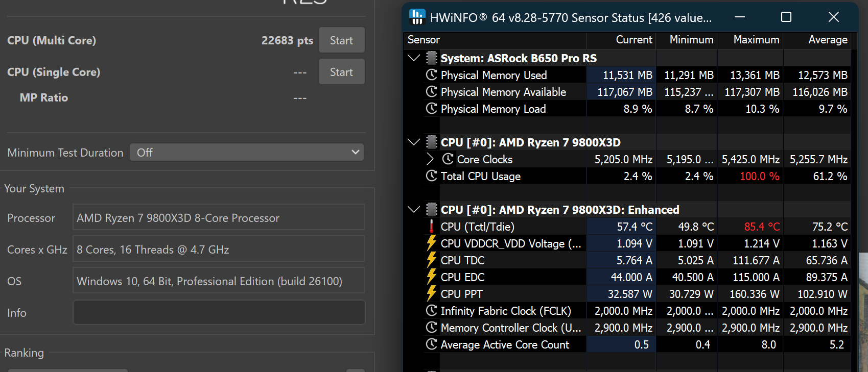Start the CPU Multi Core benchmark
Screen dimensions: 868x372
pyautogui.click(x=341, y=40)
